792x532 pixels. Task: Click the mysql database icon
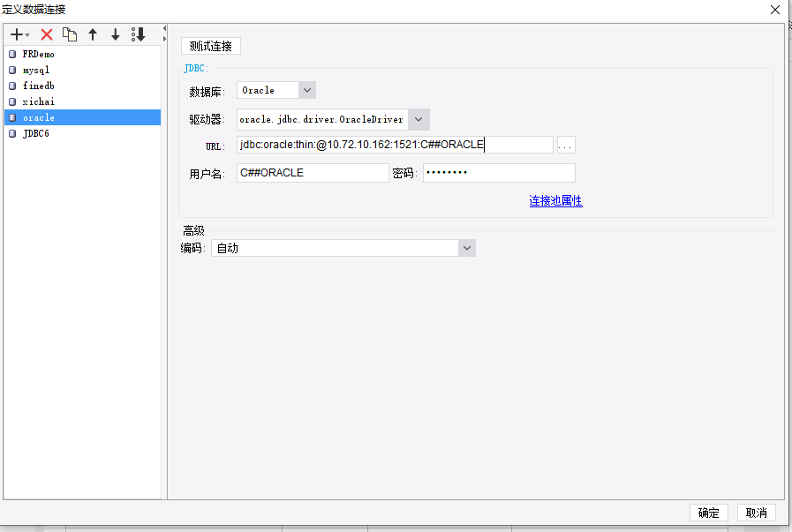pos(12,70)
